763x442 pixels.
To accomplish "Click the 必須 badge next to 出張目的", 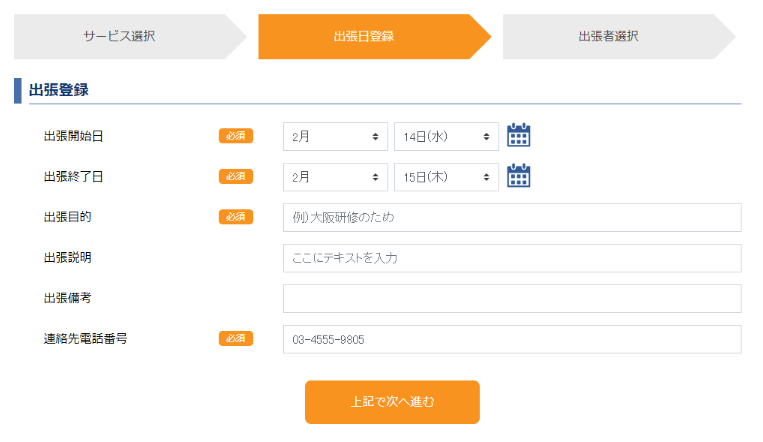I will [236, 217].
